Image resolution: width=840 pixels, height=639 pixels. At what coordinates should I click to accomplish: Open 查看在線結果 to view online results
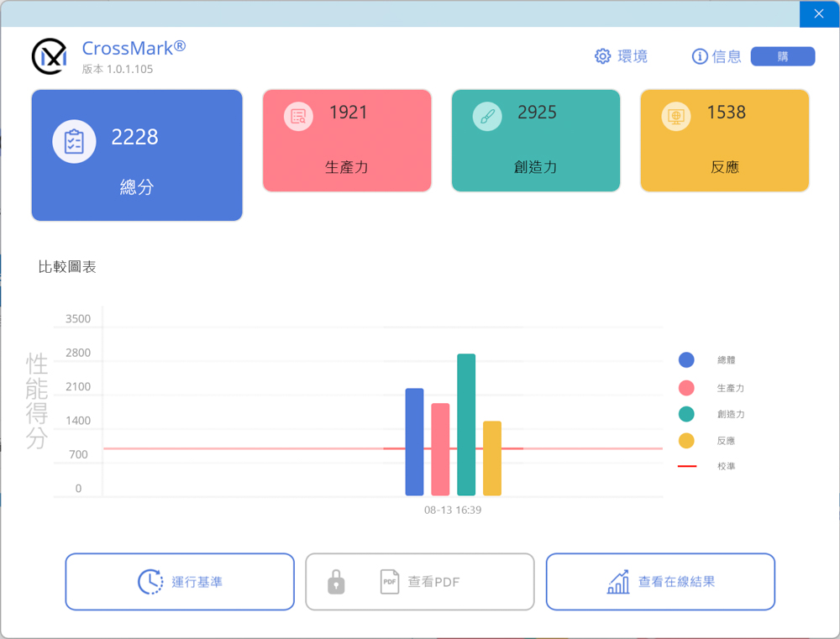(x=660, y=582)
